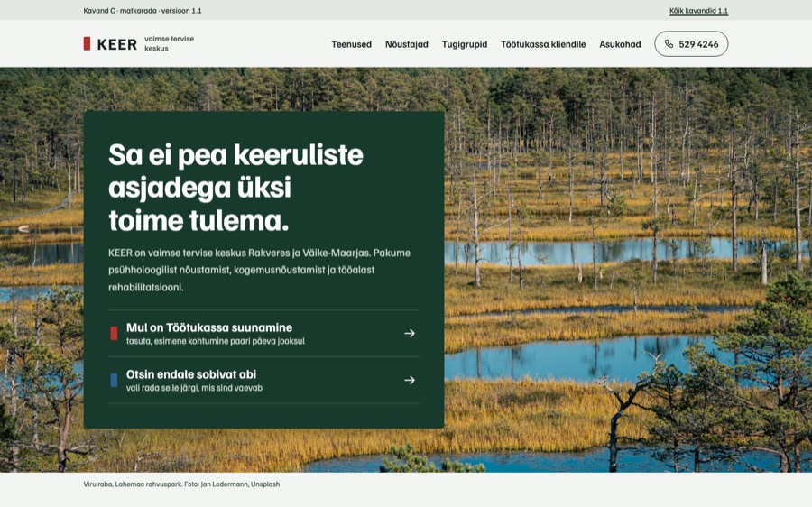Click red marker beside Töötukassa suunamine

pyautogui.click(x=114, y=334)
